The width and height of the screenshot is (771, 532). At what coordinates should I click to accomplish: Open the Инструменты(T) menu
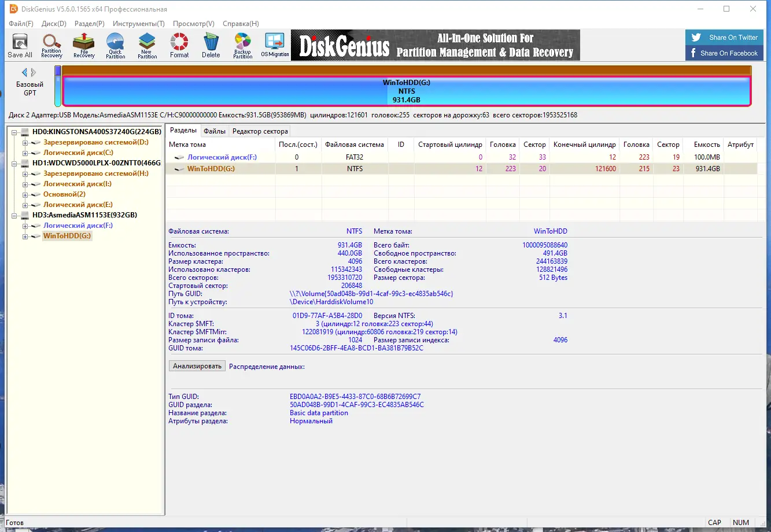point(139,24)
